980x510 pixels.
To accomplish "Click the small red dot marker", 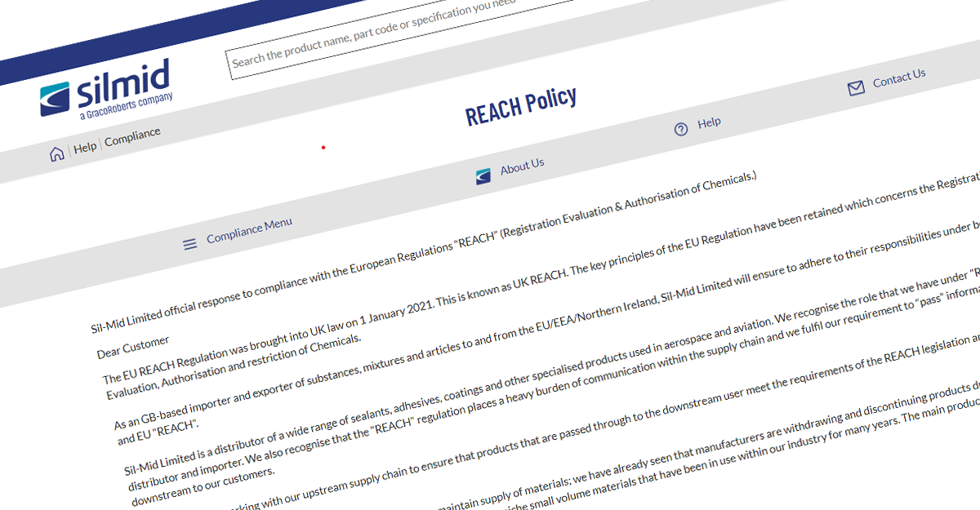I will [x=323, y=148].
